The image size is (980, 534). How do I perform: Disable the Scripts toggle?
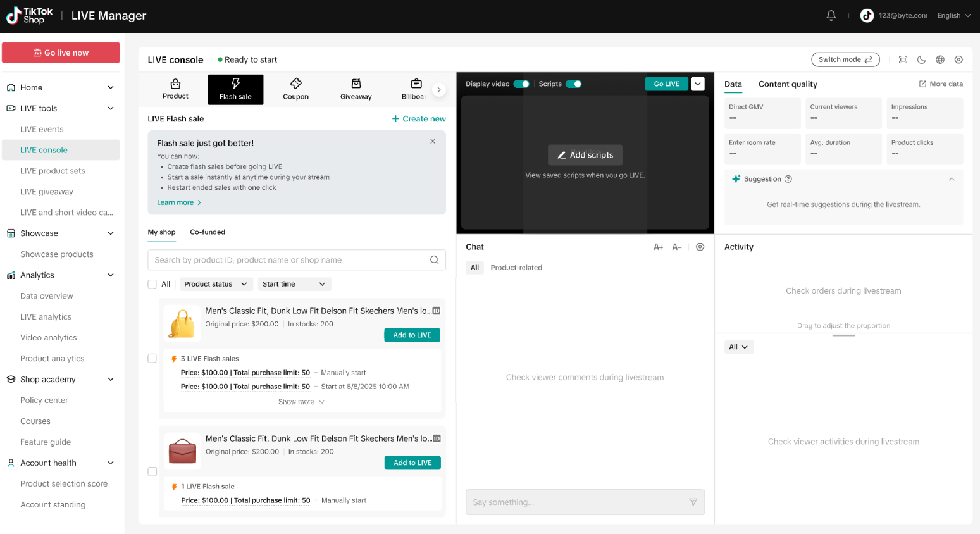coord(573,84)
